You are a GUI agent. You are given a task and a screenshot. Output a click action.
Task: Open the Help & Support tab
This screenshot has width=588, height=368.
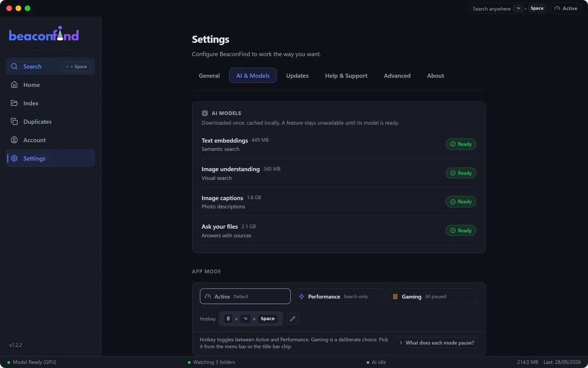point(346,75)
